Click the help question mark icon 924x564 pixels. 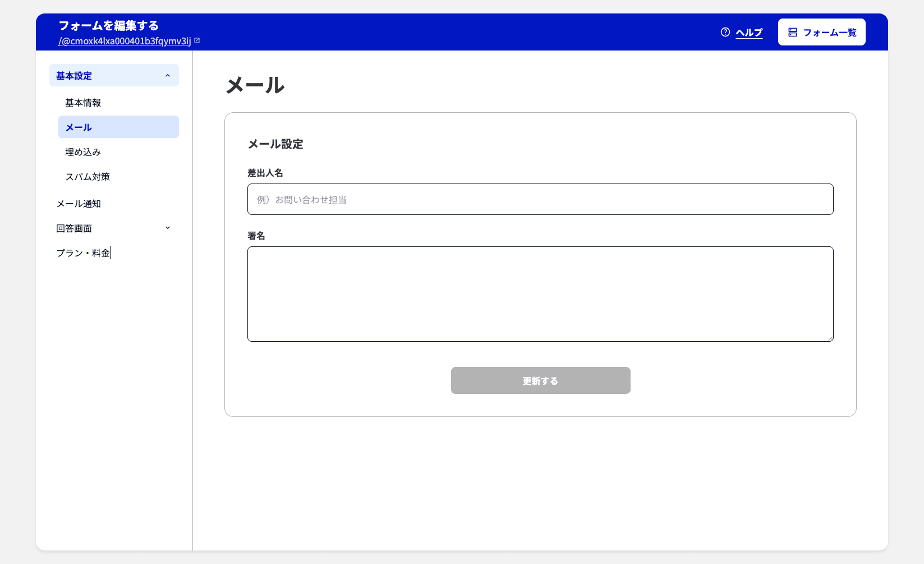(x=725, y=32)
